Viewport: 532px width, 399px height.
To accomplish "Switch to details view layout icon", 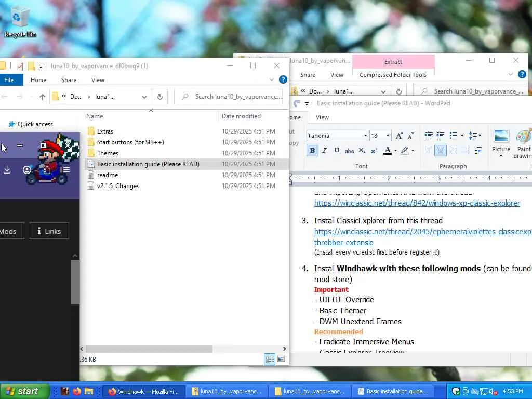I will [x=270, y=359].
